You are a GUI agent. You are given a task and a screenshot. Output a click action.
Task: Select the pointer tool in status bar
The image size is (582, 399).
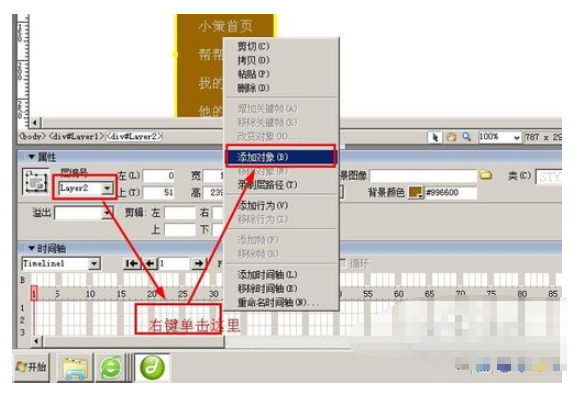pyautogui.click(x=435, y=138)
